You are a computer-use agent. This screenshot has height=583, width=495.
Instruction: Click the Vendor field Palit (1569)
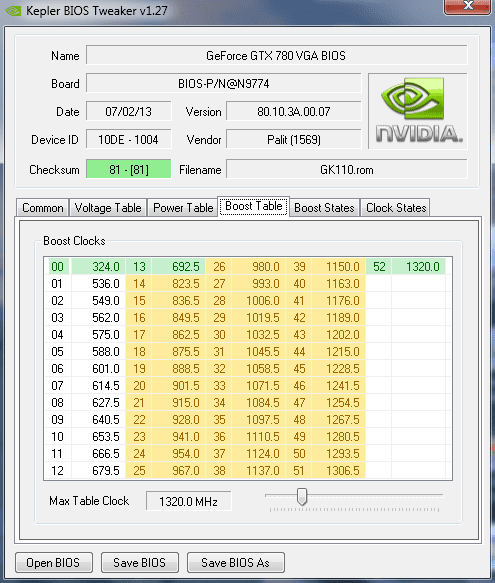click(294, 139)
